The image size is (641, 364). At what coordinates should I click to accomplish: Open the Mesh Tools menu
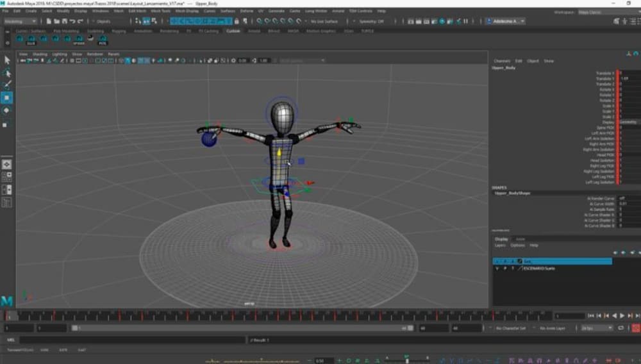(x=161, y=11)
